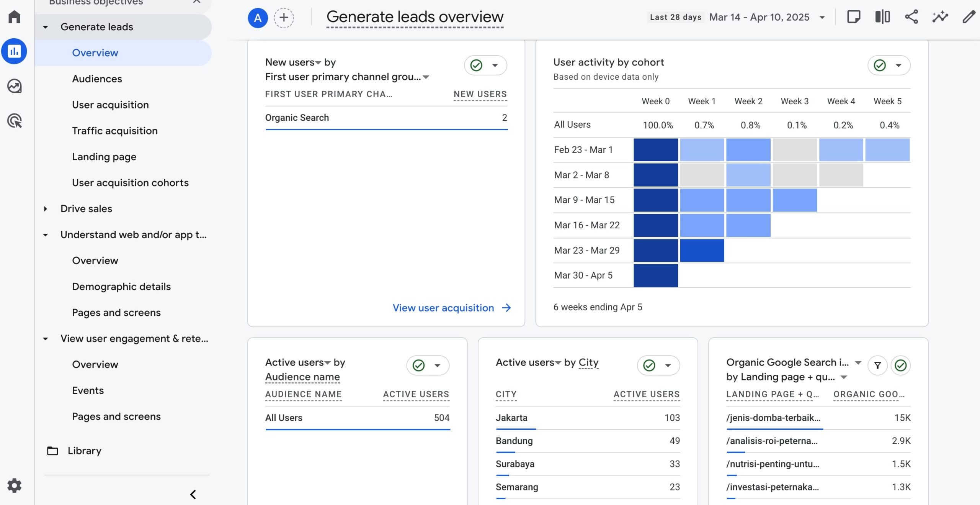Click the Share this report icon
980x505 pixels.
tap(911, 17)
